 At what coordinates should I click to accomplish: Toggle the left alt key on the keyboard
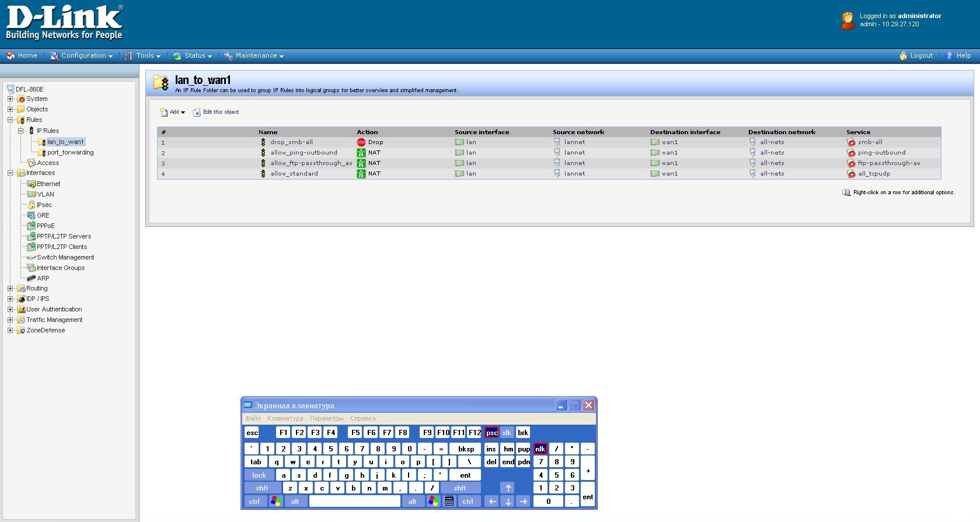295,501
